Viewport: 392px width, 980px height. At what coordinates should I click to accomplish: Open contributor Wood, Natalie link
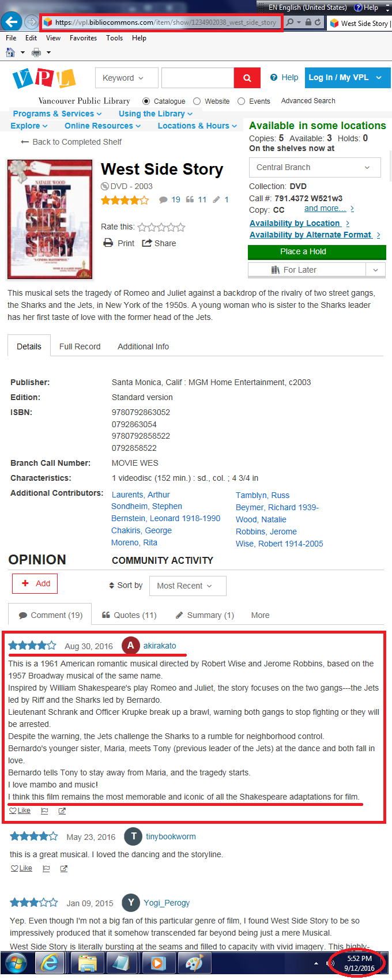(x=261, y=519)
